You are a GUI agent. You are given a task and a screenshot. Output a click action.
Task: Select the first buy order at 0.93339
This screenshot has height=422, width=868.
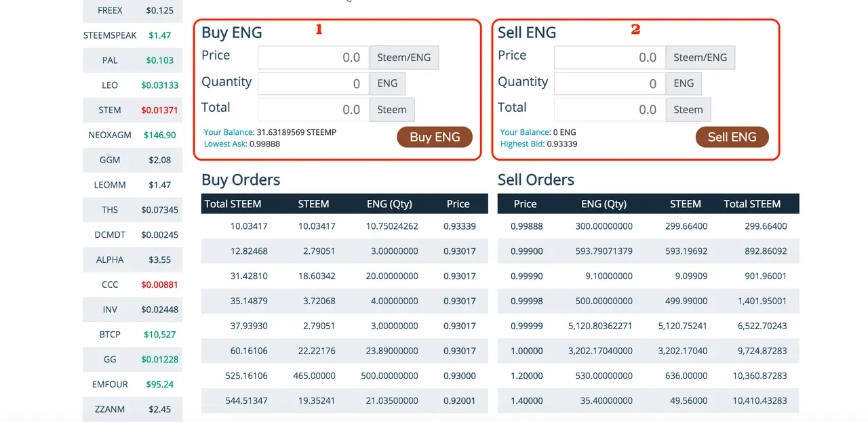pos(344,226)
